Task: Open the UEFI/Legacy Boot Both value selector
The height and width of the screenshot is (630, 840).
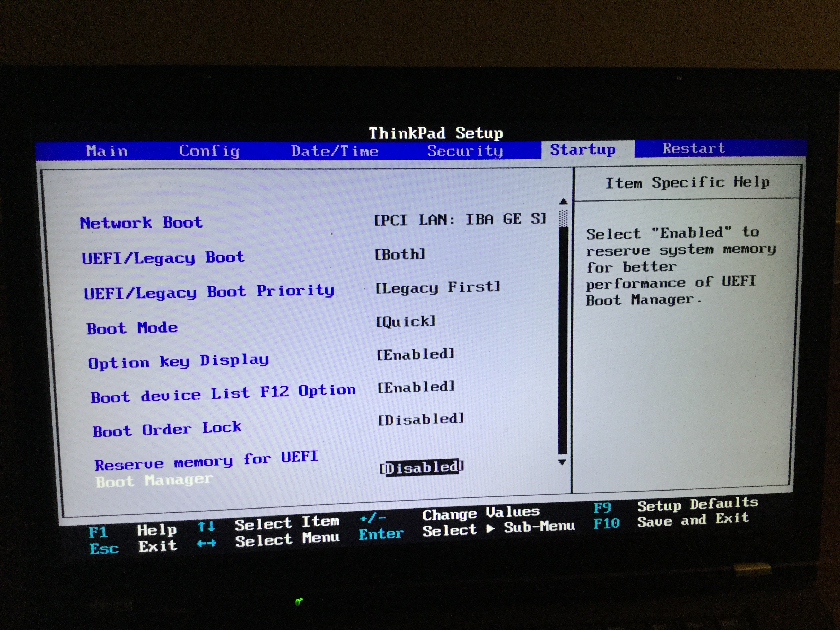Action: point(400,254)
